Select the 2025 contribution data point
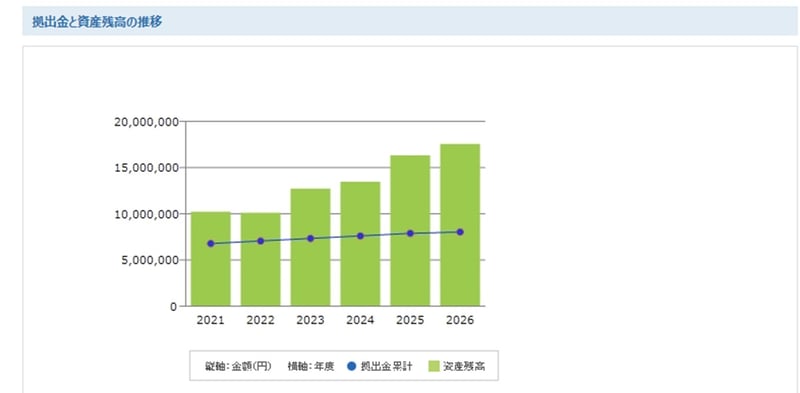Screen dimensions: 800x393 pos(410,233)
